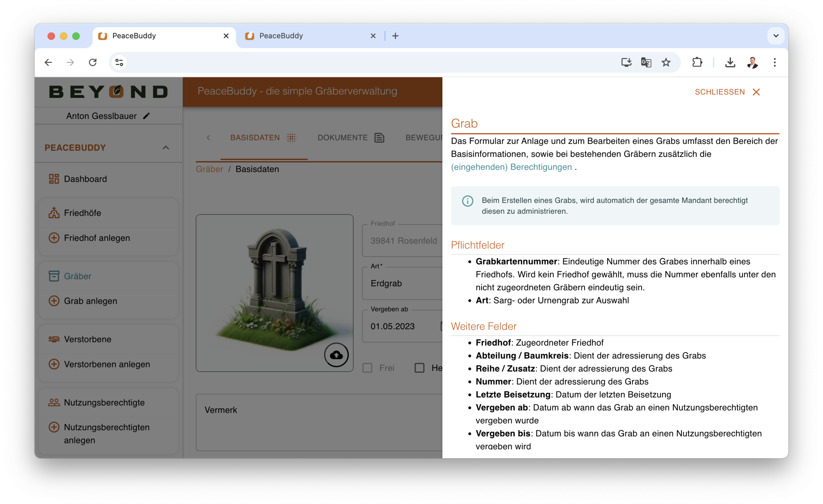This screenshot has height=504, width=823.
Task: Click the left chevron before the BASISDATEN tab
Action: coord(208,138)
